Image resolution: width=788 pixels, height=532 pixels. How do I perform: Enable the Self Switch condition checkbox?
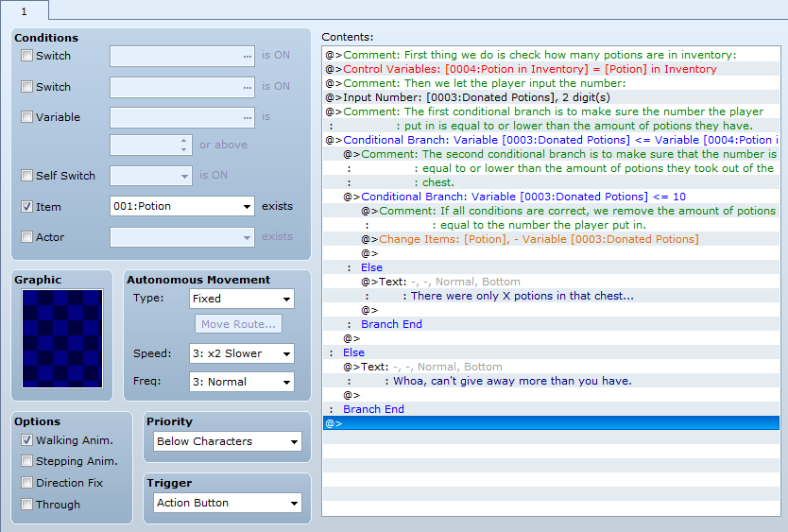[27, 176]
